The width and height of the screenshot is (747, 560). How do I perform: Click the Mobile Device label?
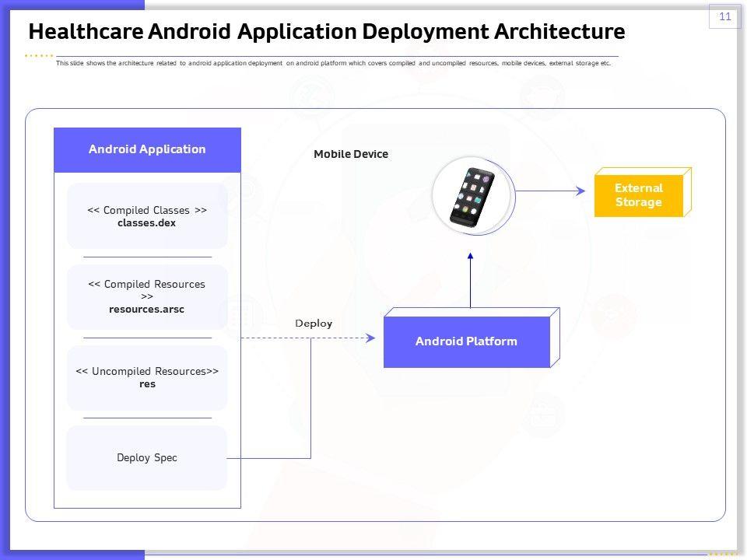[x=350, y=154]
